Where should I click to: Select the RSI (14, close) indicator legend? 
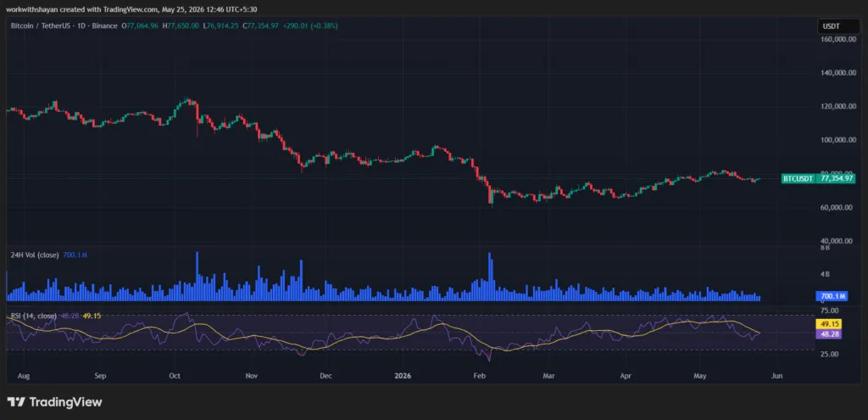(34, 316)
